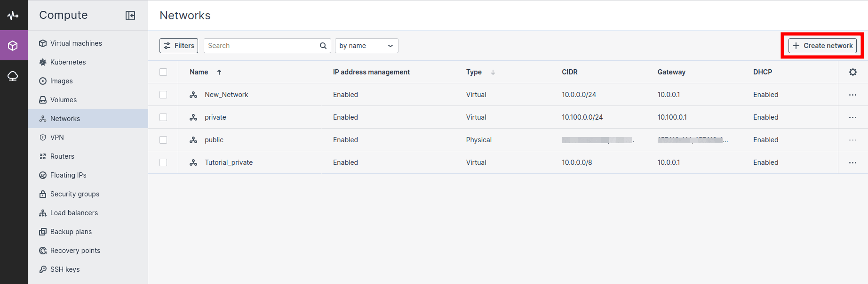The width and height of the screenshot is (868, 284).
Task: Click the network icon beside private
Action: tap(193, 117)
